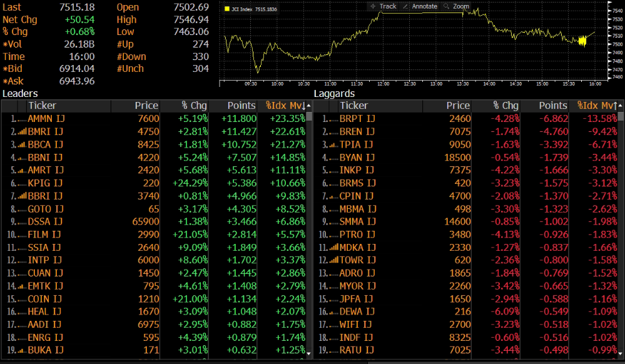Select the ADRO IJ ticker

[357, 273]
